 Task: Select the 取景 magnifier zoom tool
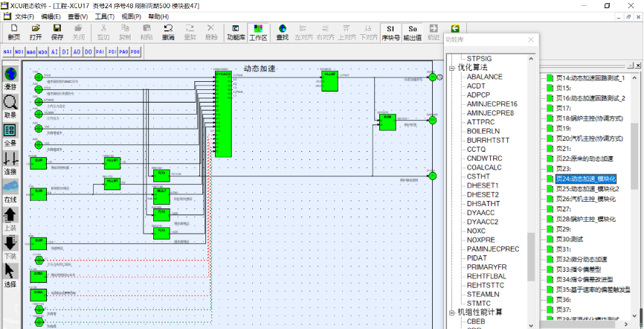click(10, 106)
